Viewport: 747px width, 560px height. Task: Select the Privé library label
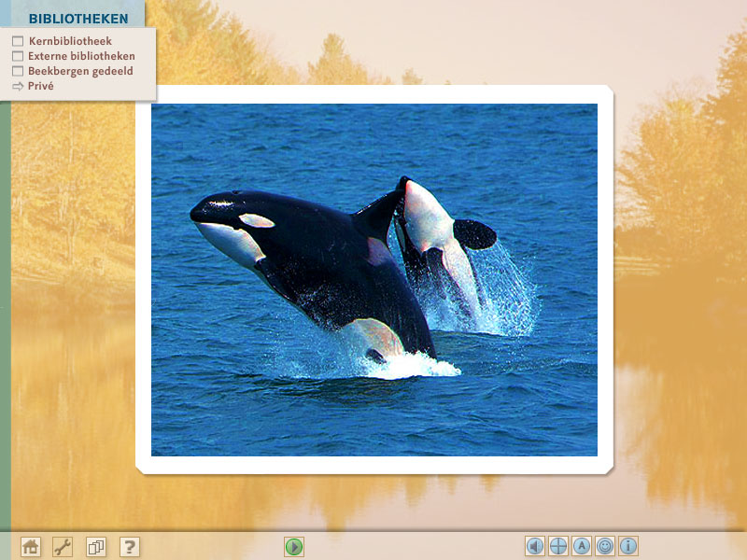41,86
